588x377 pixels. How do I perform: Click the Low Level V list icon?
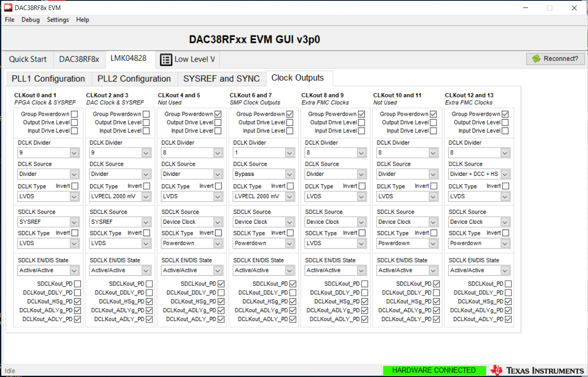166,60
